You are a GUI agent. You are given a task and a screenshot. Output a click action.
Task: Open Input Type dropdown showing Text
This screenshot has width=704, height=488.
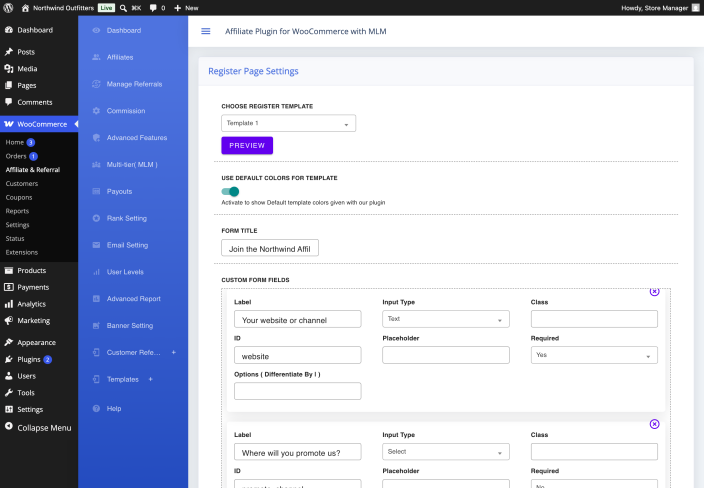pyautogui.click(x=446, y=319)
